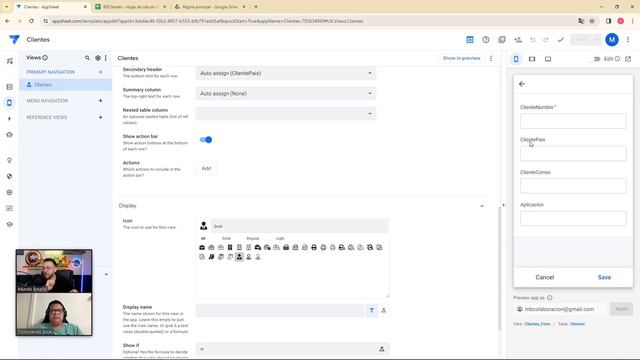This screenshot has width=640, height=360.
Task: Open the Clientes_Form view link
Action: coord(537,324)
